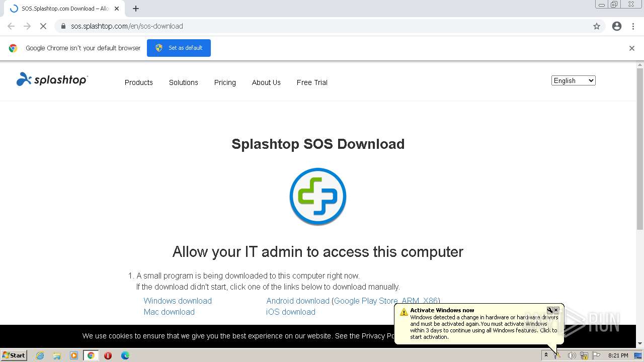
Task: Bookmark this page with the star icon
Action: coord(597,26)
